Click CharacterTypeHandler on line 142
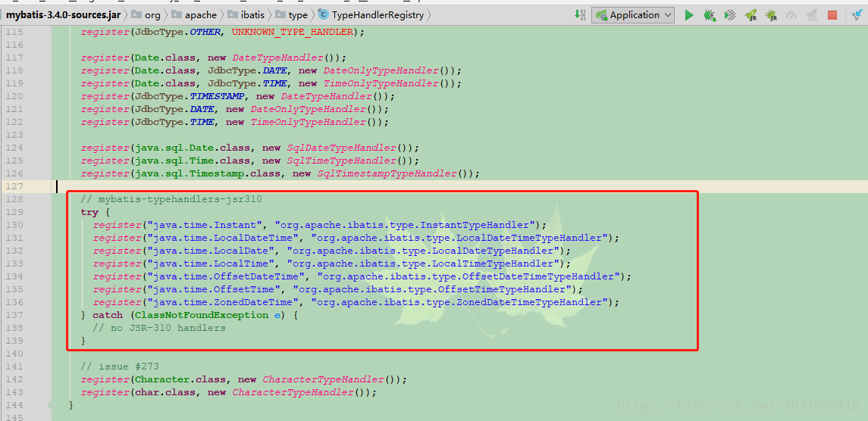The image size is (868, 421). coord(323,379)
